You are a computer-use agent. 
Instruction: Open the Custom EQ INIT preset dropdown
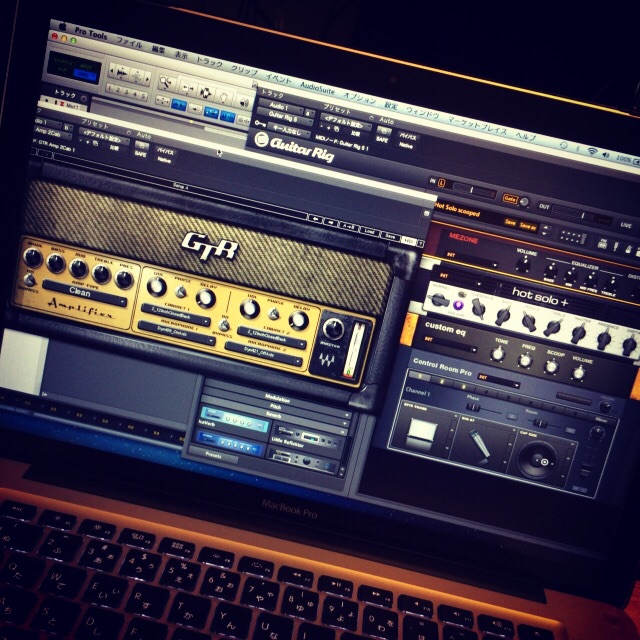pos(449,344)
